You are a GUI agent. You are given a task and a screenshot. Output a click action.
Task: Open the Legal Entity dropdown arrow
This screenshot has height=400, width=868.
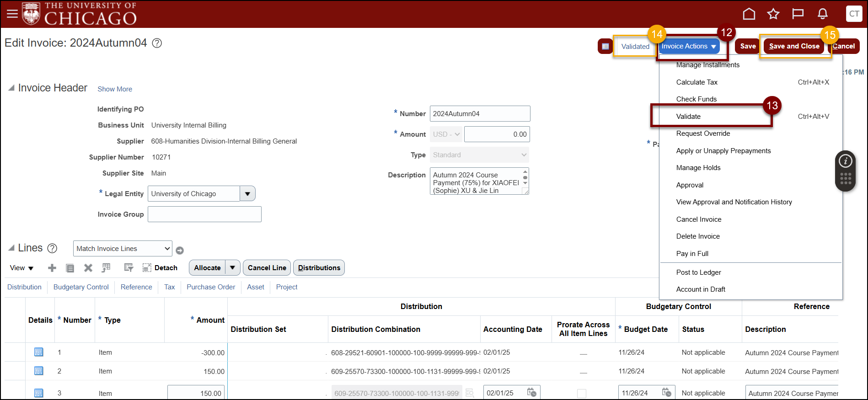(x=247, y=194)
